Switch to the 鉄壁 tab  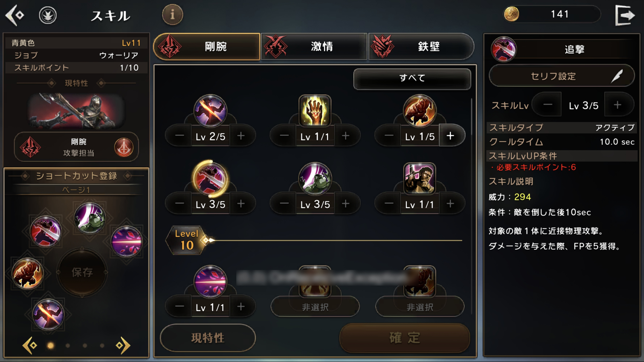click(x=421, y=46)
